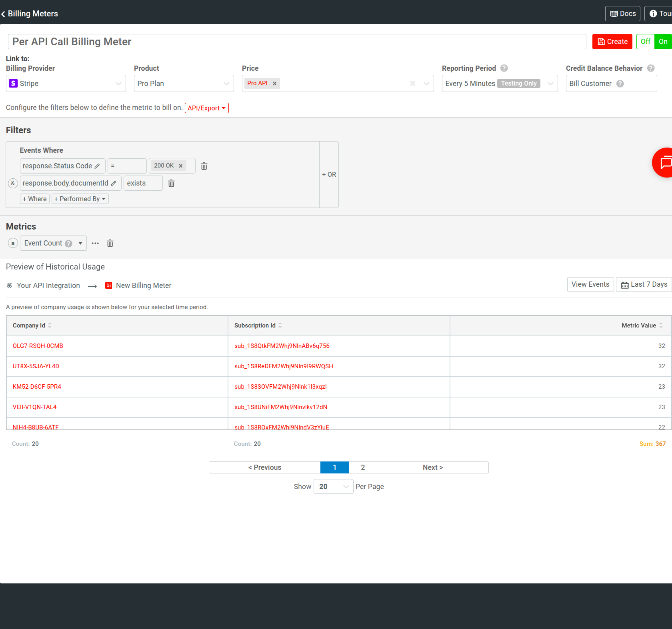Open more options for Event Count metric
This screenshot has width=672, height=629.
point(95,243)
